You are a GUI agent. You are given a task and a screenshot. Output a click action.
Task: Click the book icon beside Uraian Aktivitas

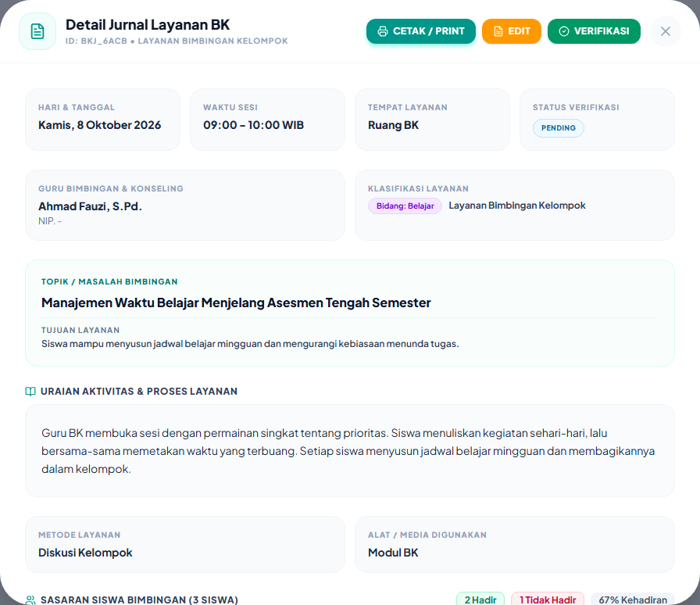click(x=30, y=392)
